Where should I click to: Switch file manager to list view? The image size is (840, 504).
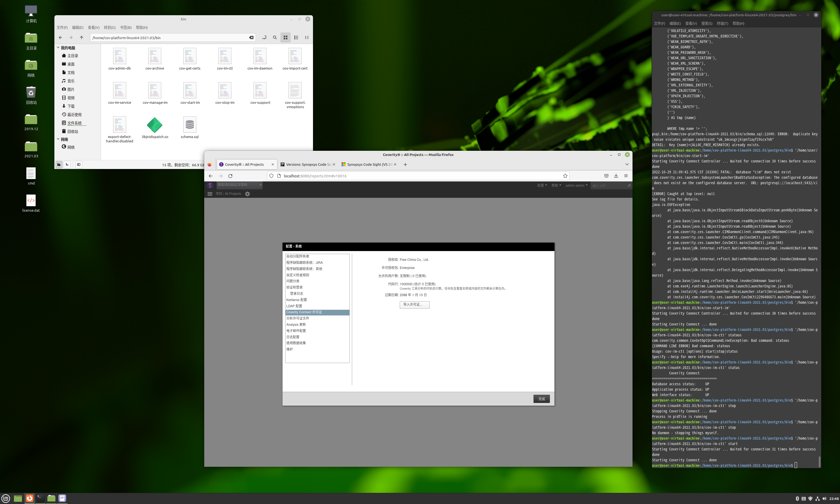(296, 38)
